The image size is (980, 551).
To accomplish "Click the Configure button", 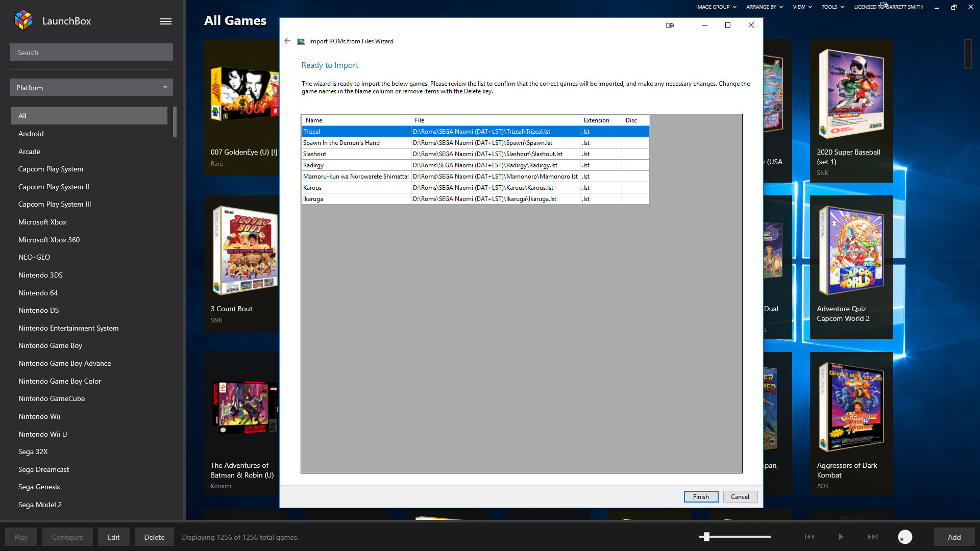I will [x=67, y=537].
